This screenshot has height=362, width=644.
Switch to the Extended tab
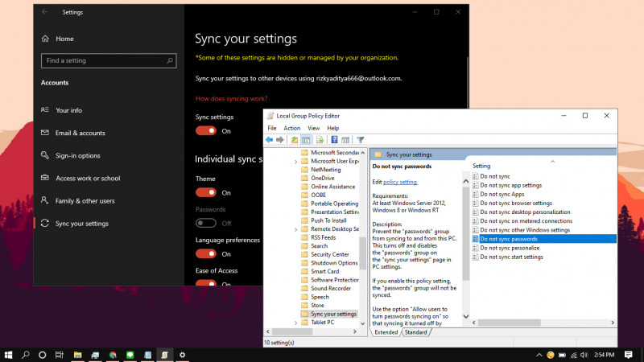click(386, 332)
